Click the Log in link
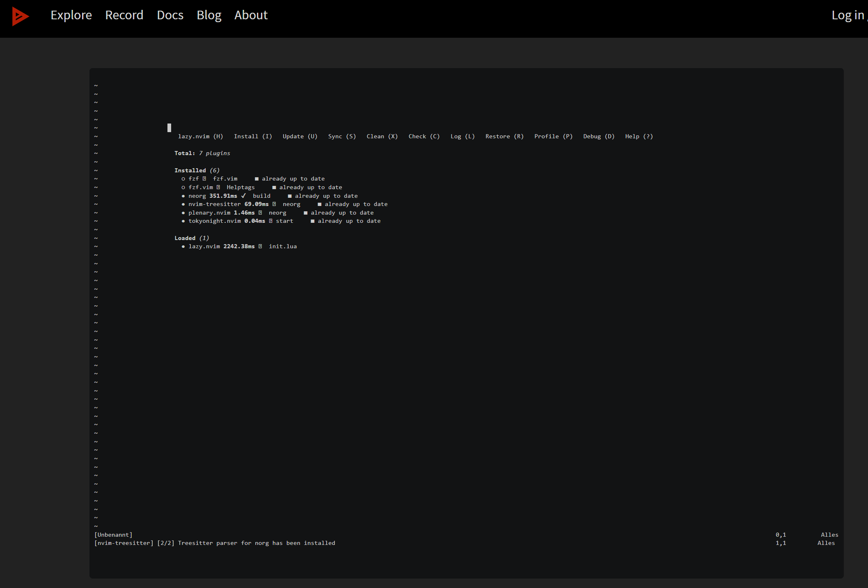 click(x=847, y=15)
